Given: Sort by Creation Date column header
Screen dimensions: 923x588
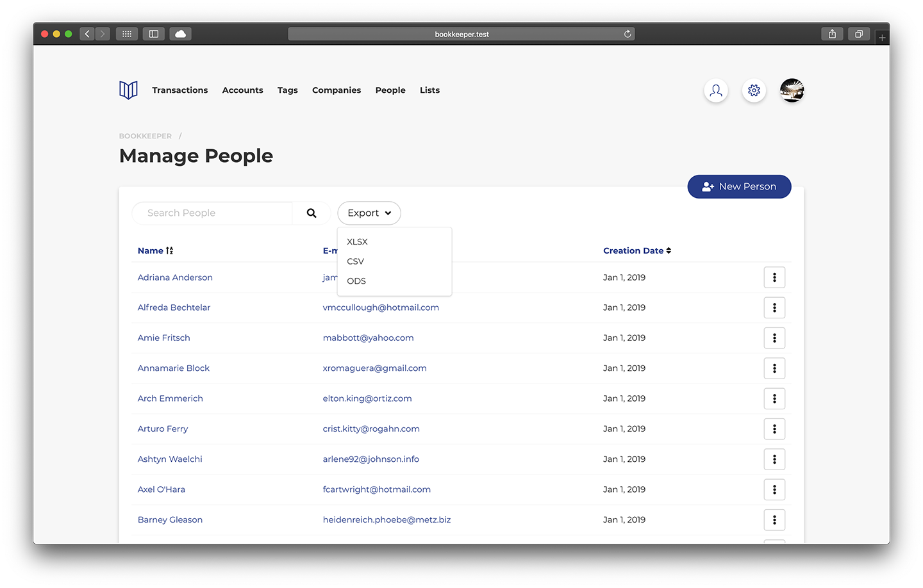Looking at the screenshot, I should 637,250.
